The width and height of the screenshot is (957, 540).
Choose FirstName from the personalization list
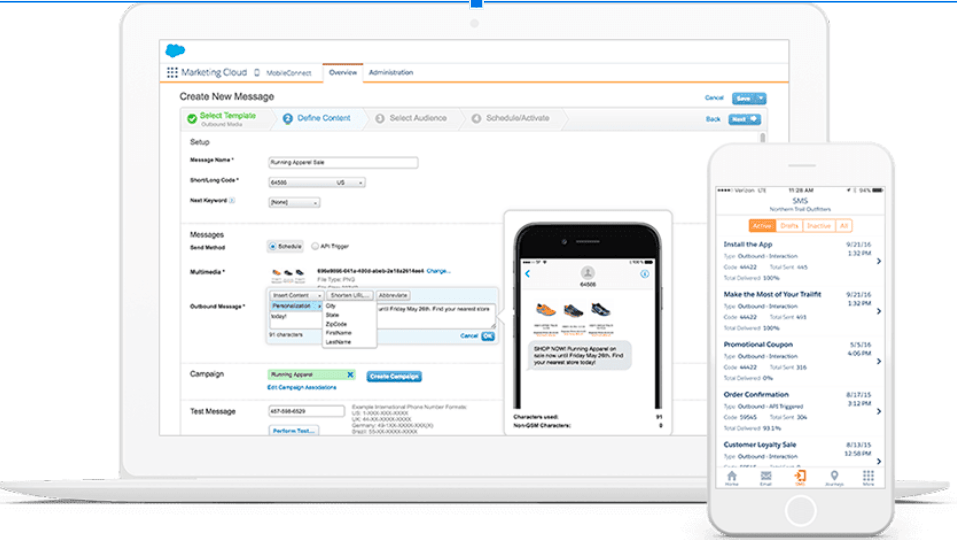point(338,333)
